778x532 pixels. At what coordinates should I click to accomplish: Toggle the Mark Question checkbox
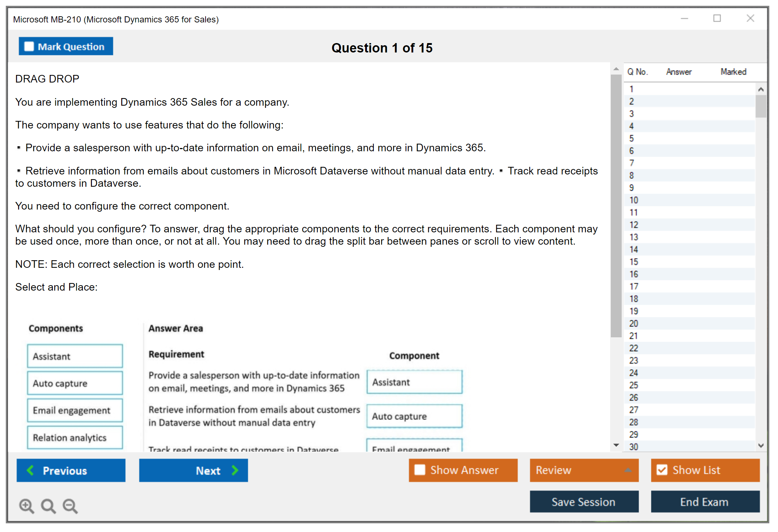(x=29, y=47)
